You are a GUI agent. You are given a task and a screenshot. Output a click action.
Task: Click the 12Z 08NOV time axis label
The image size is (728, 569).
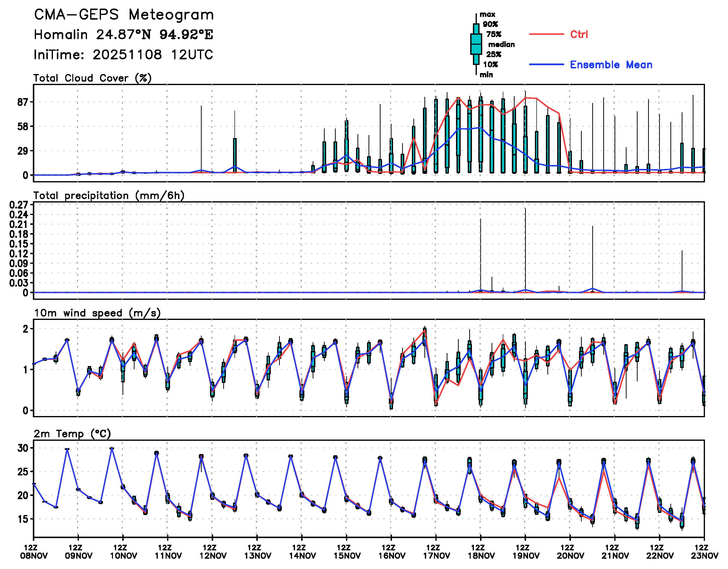click(x=34, y=552)
